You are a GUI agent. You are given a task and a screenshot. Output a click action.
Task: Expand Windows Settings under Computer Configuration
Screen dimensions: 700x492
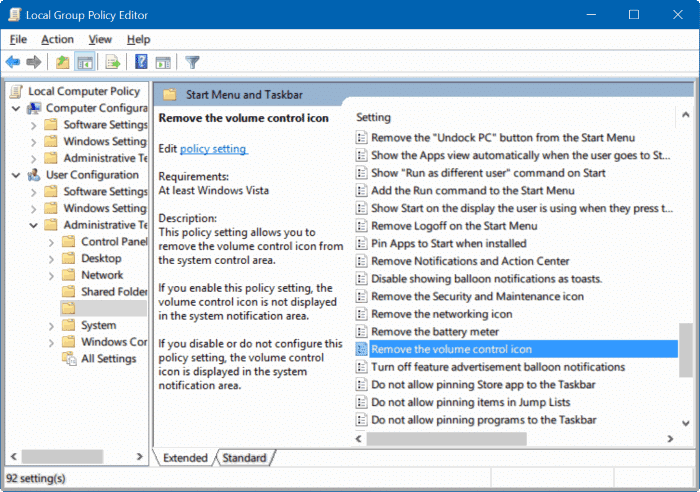(x=33, y=142)
